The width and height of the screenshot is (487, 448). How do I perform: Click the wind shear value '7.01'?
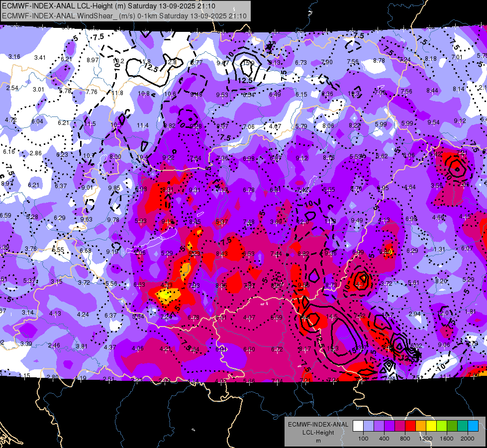tap(457, 57)
